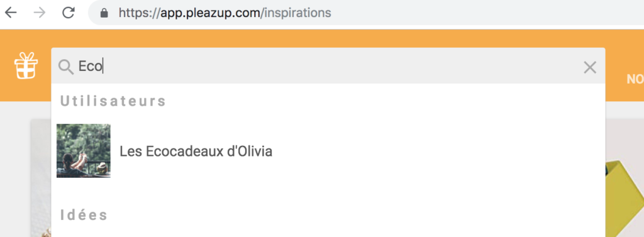Click the "inspirations" path in the URL
The width and height of the screenshot is (644, 237).
pos(297,13)
